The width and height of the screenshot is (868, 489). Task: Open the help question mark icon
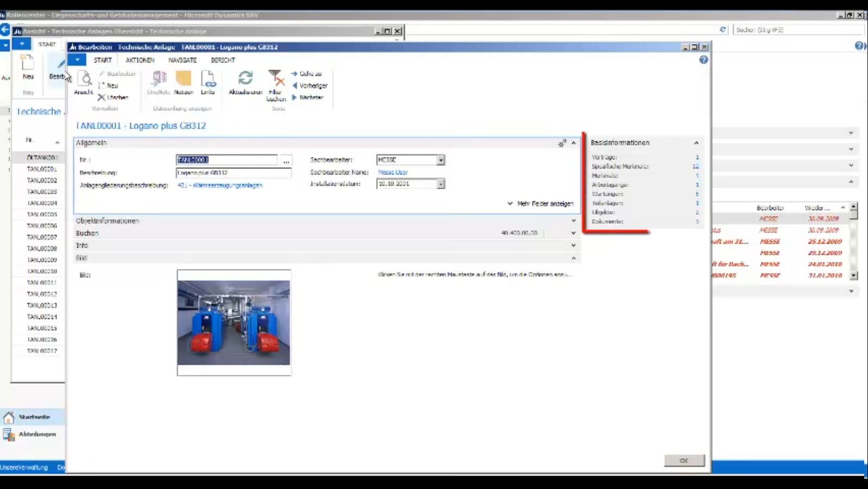tap(704, 60)
